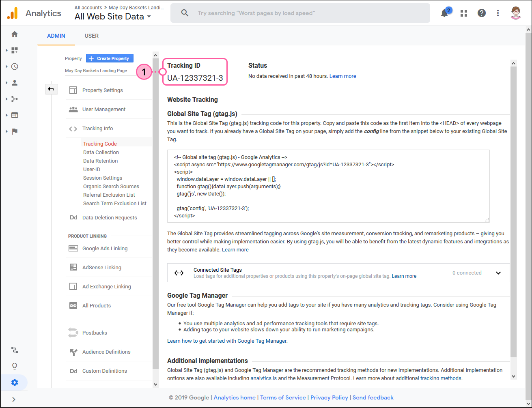Click inside the search input field

tap(300, 13)
